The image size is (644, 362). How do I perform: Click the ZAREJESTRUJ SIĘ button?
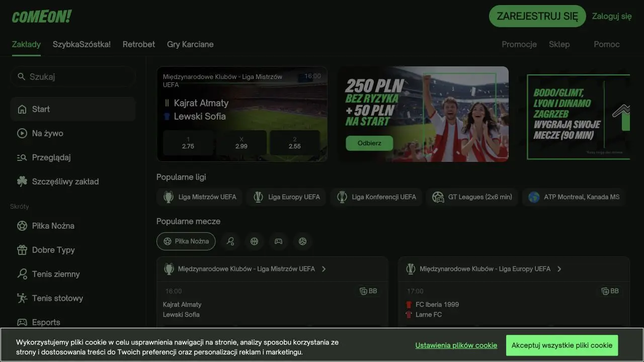point(537,16)
